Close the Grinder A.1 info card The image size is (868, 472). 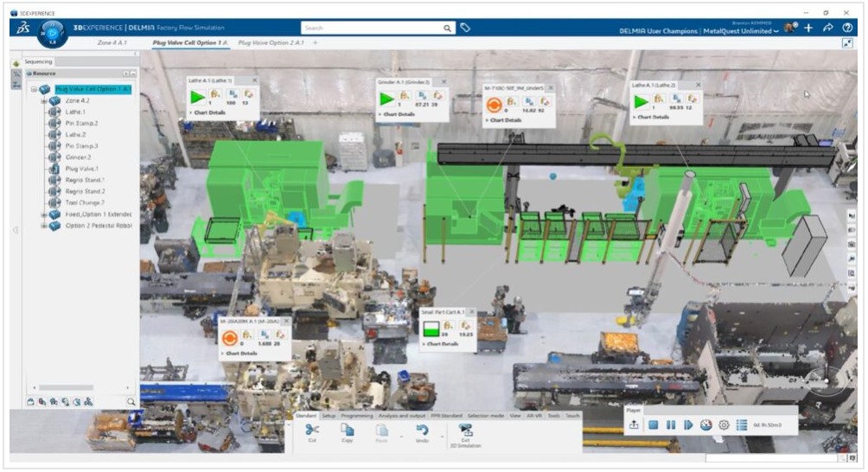[444, 82]
